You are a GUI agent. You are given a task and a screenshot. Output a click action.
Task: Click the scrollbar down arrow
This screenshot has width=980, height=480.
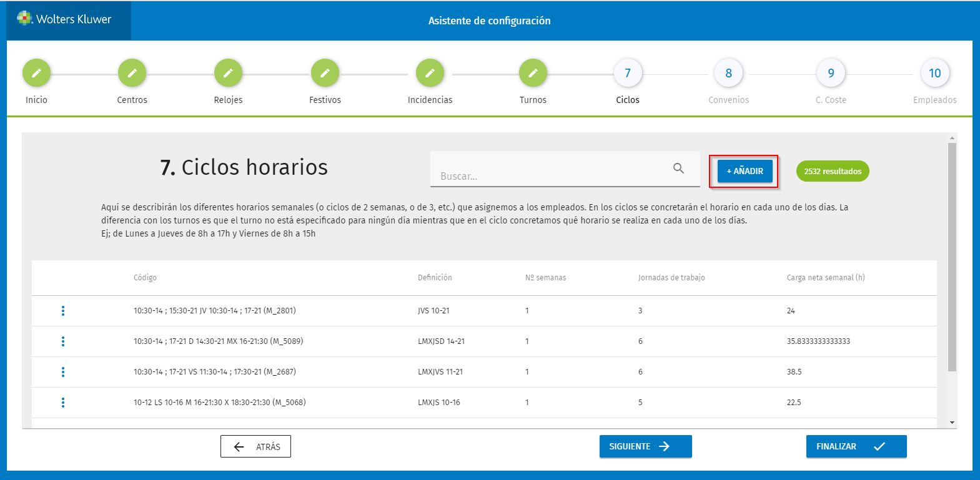952,423
